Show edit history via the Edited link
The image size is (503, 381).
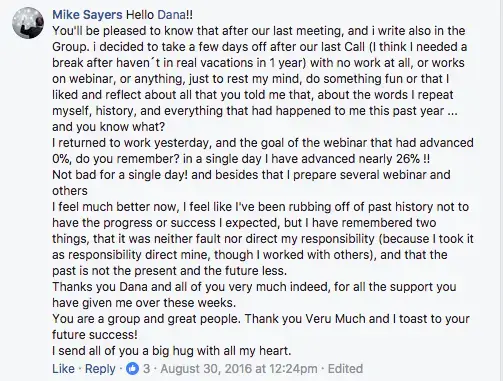(x=345, y=369)
